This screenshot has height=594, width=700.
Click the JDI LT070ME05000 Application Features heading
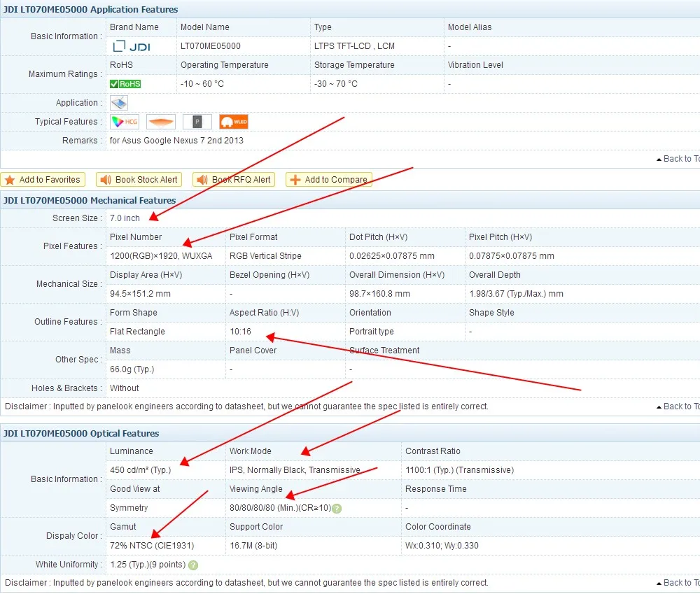click(x=90, y=9)
